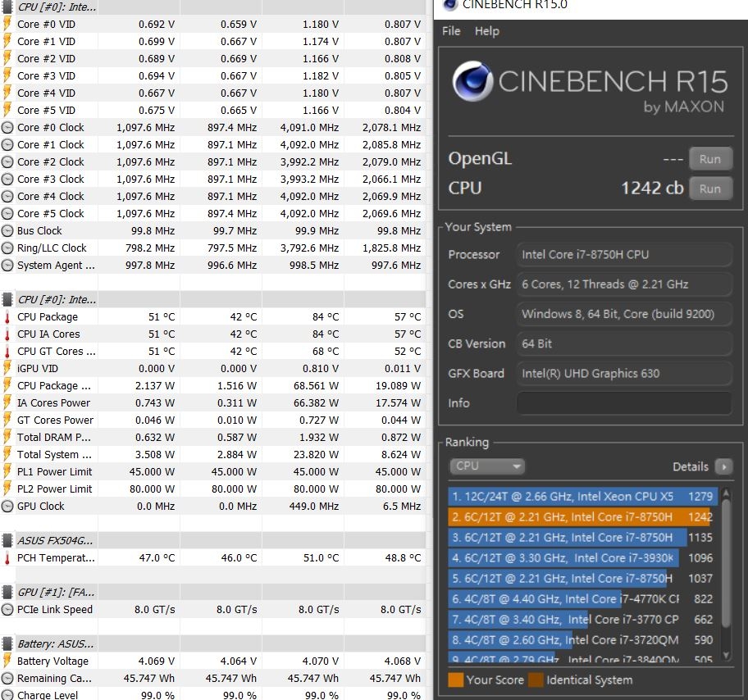Open the CPU ranking dropdown
This screenshot has height=700, width=748.
[486, 466]
